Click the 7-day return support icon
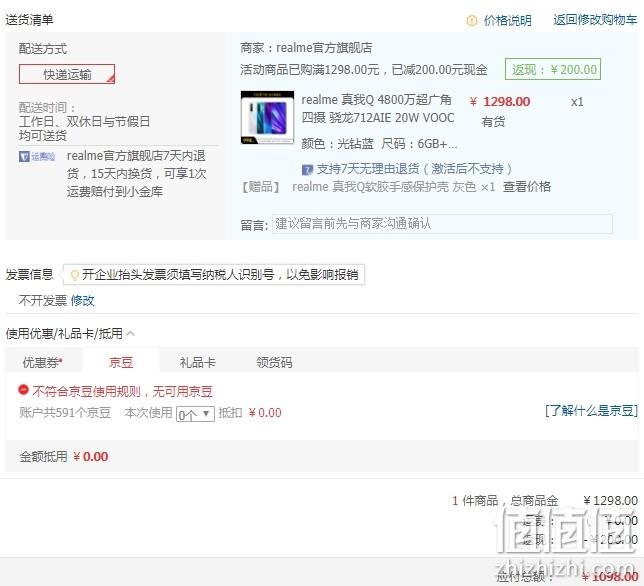The width and height of the screenshot is (644, 586). pos(307,169)
